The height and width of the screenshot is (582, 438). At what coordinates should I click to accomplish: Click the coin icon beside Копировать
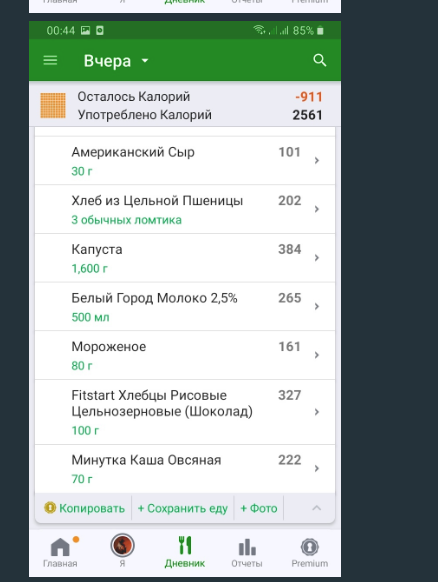pyautogui.click(x=50, y=507)
